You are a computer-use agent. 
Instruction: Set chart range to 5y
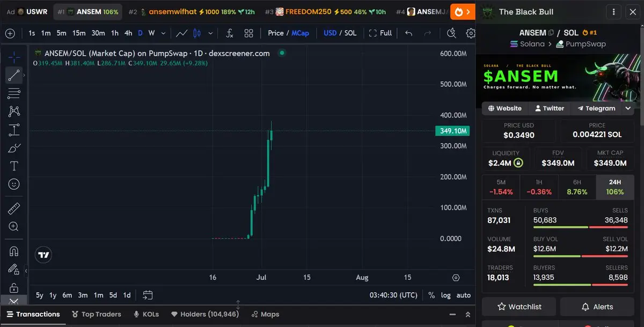[x=40, y=295]
